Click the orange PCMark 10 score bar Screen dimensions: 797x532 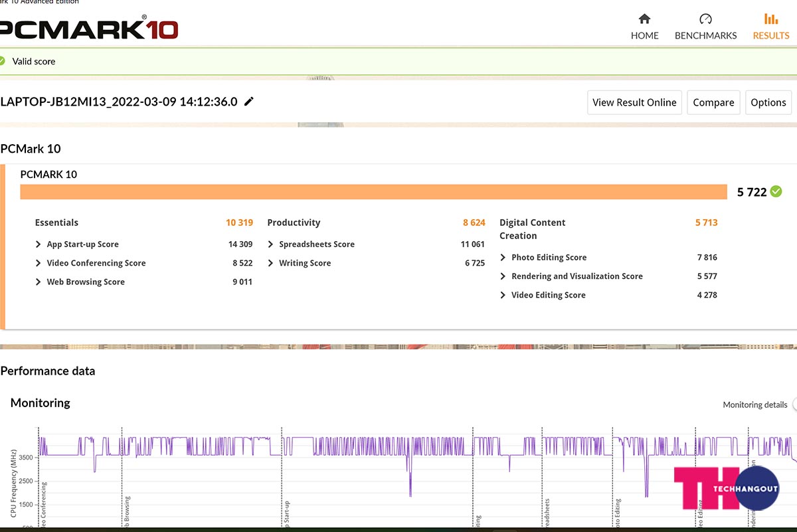point(374,192)
